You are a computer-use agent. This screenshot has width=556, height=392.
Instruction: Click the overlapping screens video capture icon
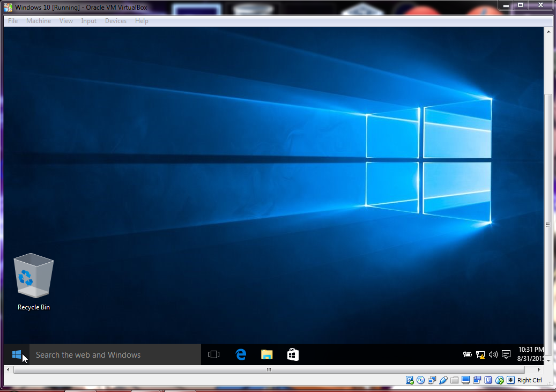477,380
